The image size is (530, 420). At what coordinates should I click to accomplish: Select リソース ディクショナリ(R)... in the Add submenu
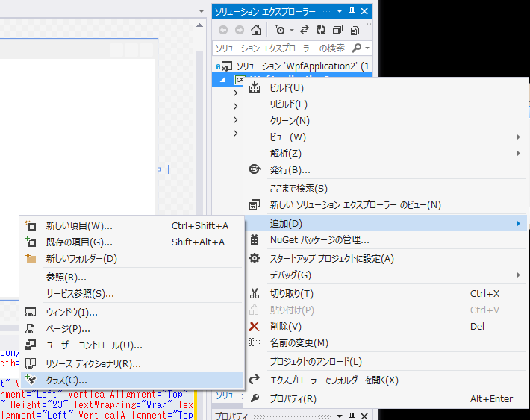point(132,364)
